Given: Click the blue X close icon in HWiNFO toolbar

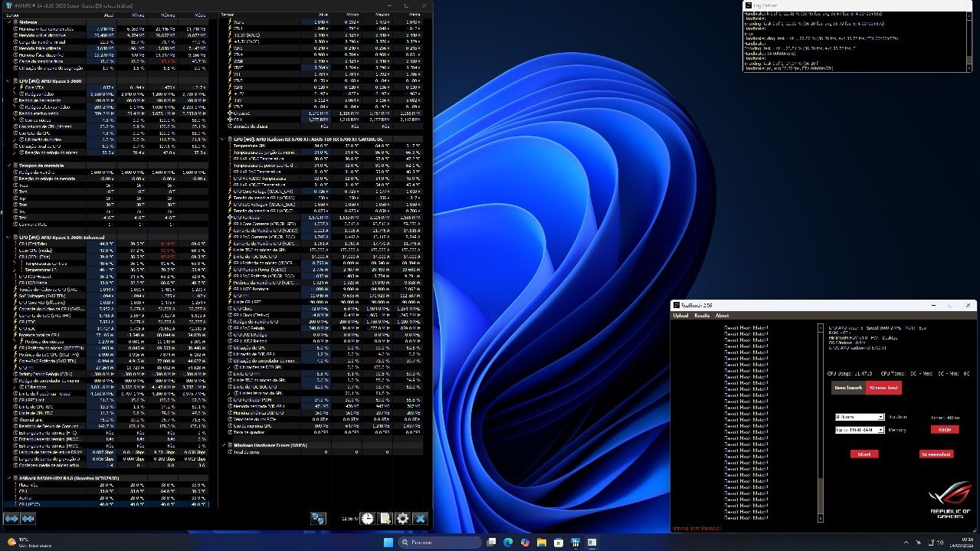Looking at the screenshot, I should (420, 519).
